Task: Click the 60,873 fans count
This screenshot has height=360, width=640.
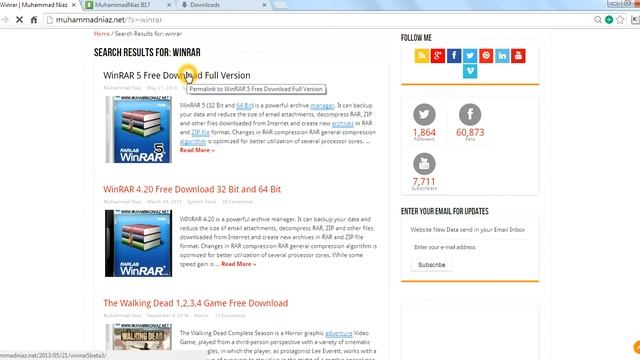Action: [470, 133]
